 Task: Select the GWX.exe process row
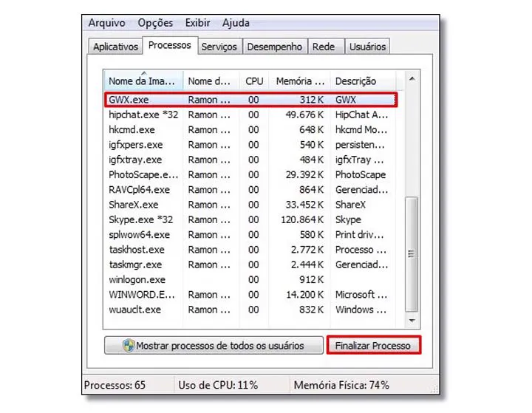coord(250,100)
